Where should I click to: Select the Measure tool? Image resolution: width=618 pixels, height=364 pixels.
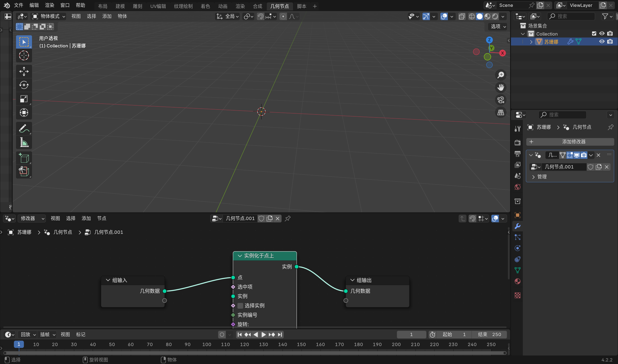point(24,142)
